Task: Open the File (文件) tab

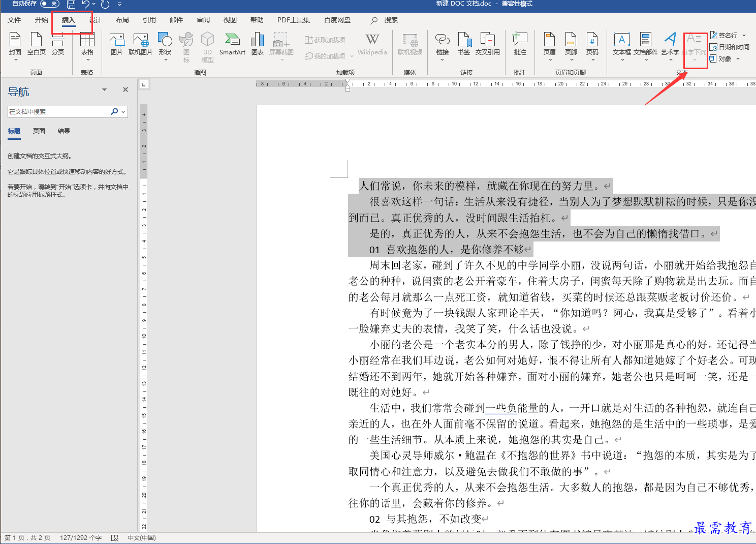Action: click(14, 20)
